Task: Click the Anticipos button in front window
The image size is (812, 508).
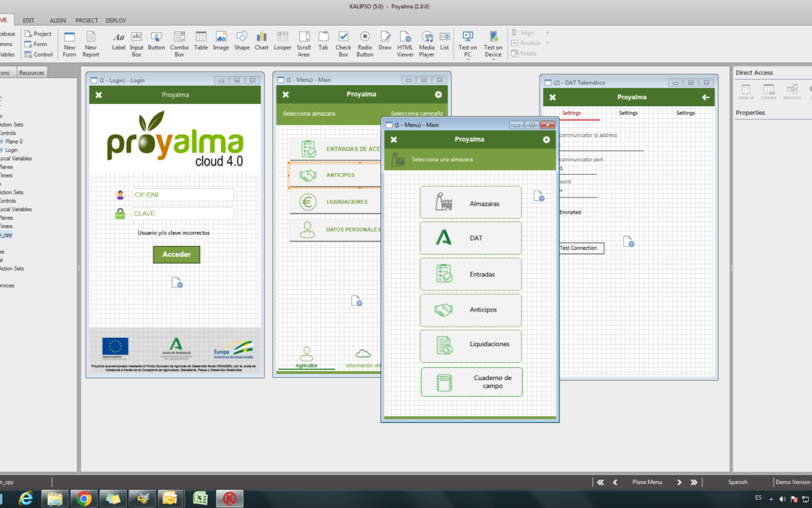Action: [470, 310]
